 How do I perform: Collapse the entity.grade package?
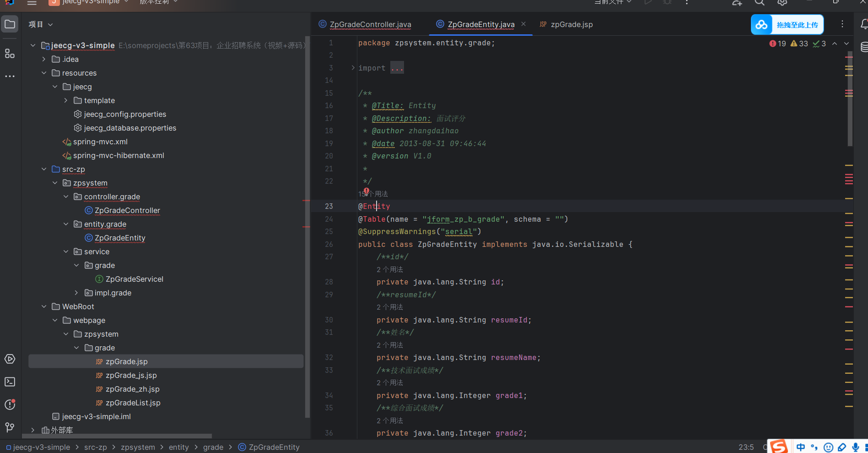pos(66,224)
